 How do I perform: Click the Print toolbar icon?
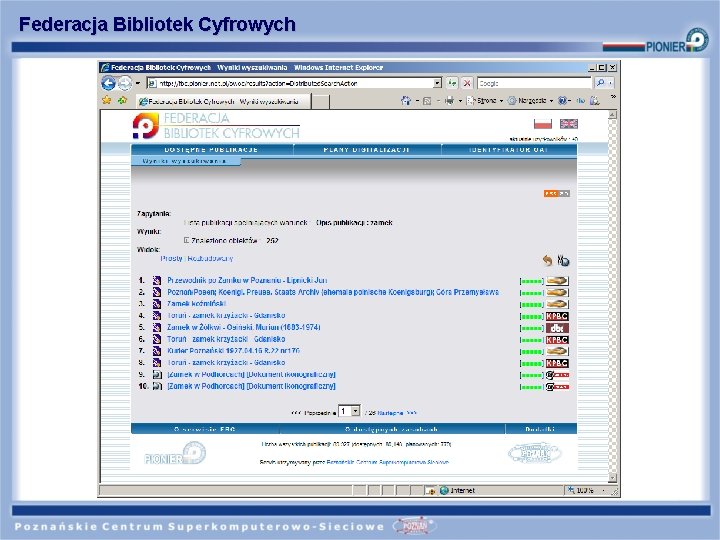(x=450, y=101)
